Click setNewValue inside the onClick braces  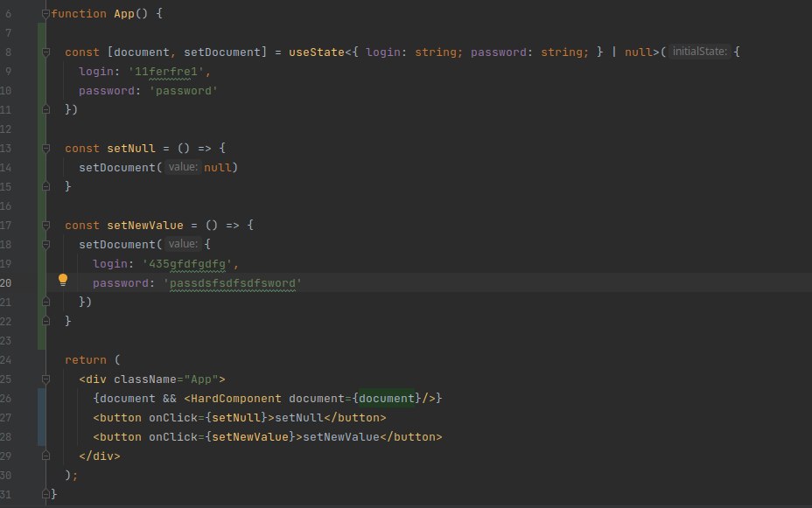pyautogui.click(x=249, y=436)
